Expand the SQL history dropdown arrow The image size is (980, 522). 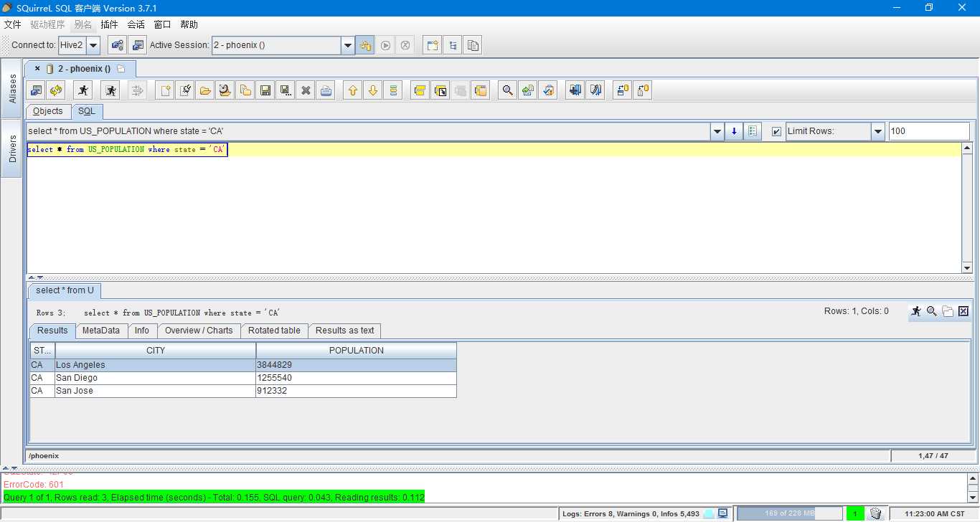pos(717,131)
